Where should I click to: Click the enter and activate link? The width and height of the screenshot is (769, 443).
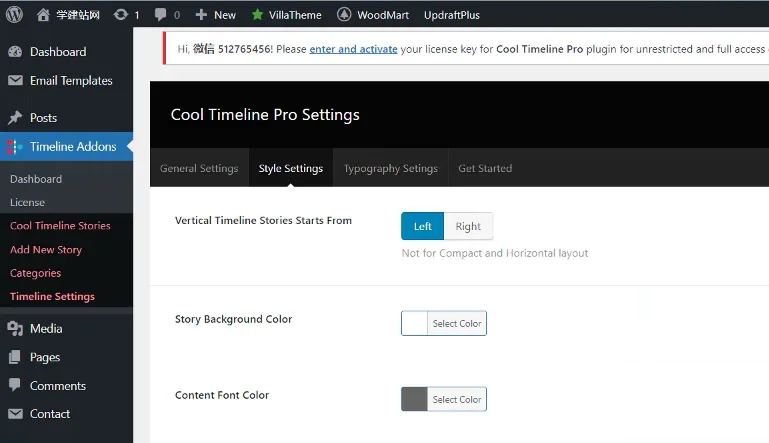353,48
